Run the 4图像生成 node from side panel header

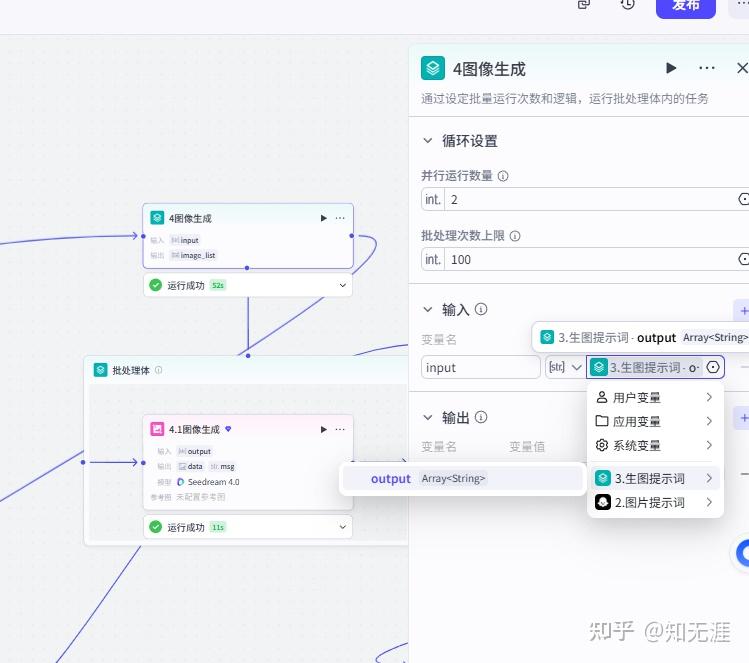(671, 68)
